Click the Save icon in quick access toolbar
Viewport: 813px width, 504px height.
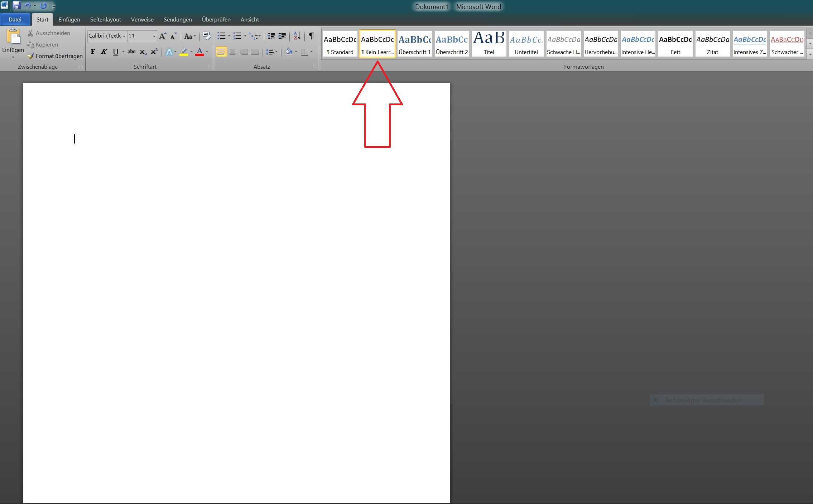point(16,6)
